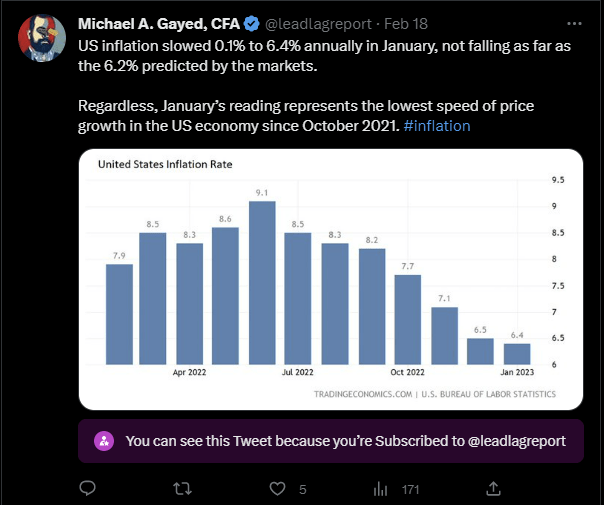Viewport: 604px width, 505px height.
Task: Click the 6.4 bar for Jan 2023
Action: tap(517, 354)
